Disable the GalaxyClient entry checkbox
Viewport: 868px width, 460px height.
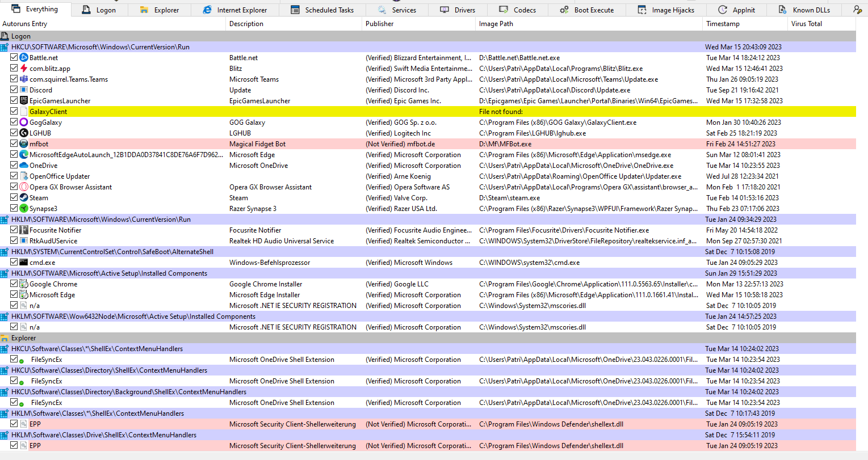pyautogui.click(x=14, y=111)
